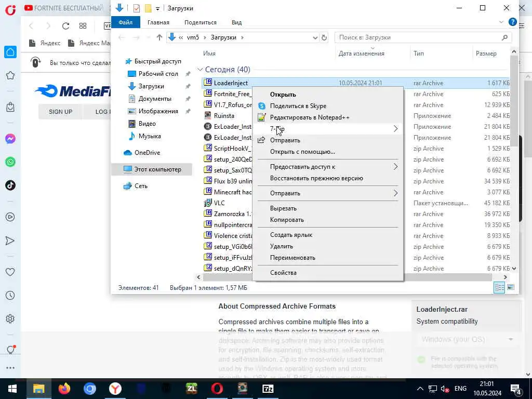Reload the page in Opera browser
The width and height of the screenshot is (532, 399).
66,26
